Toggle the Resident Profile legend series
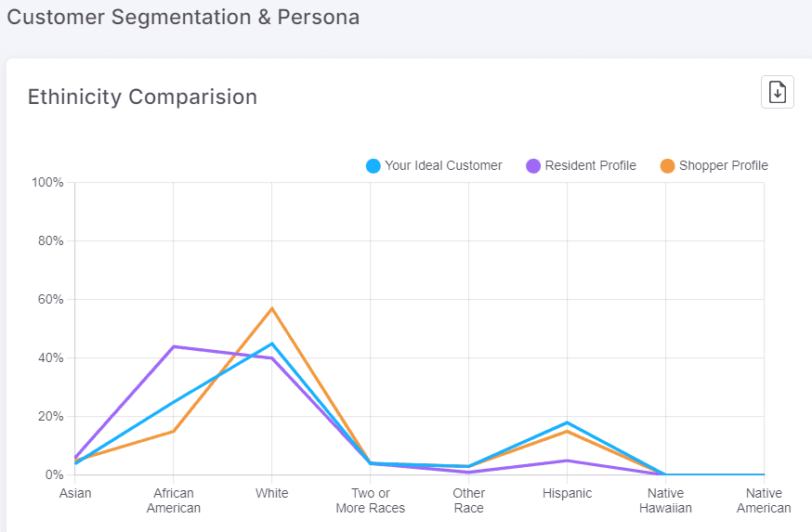The width and height of the screenshot is (812, 532). click(581, 165)
